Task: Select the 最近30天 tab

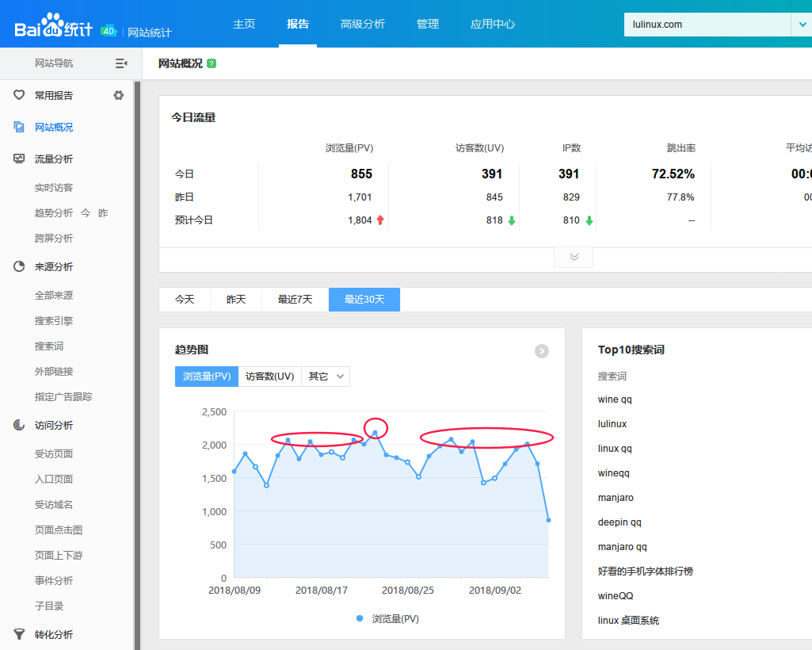Action: pos(364,300)
